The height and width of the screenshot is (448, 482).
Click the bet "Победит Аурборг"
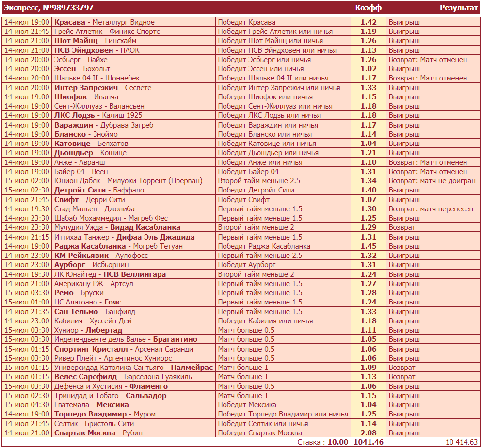(247, 265)
